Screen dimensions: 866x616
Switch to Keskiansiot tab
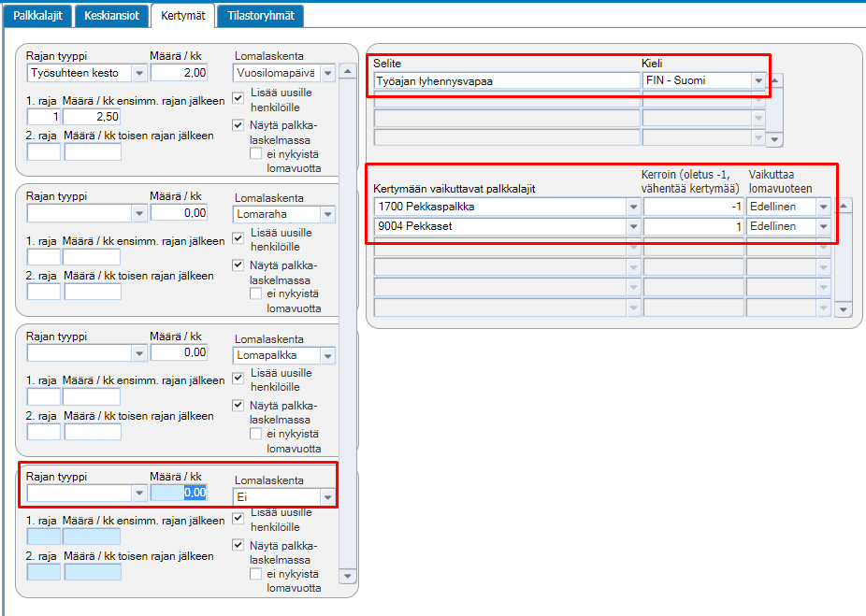(x=111, y=16)
